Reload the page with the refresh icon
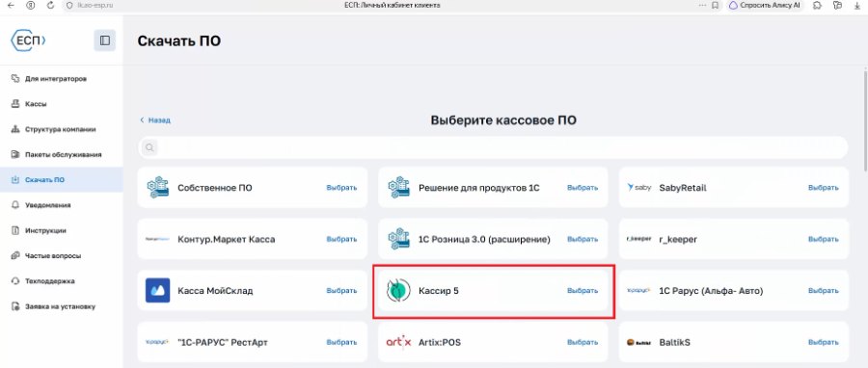Viewport: 868px width, 368px height. (50, 5)
